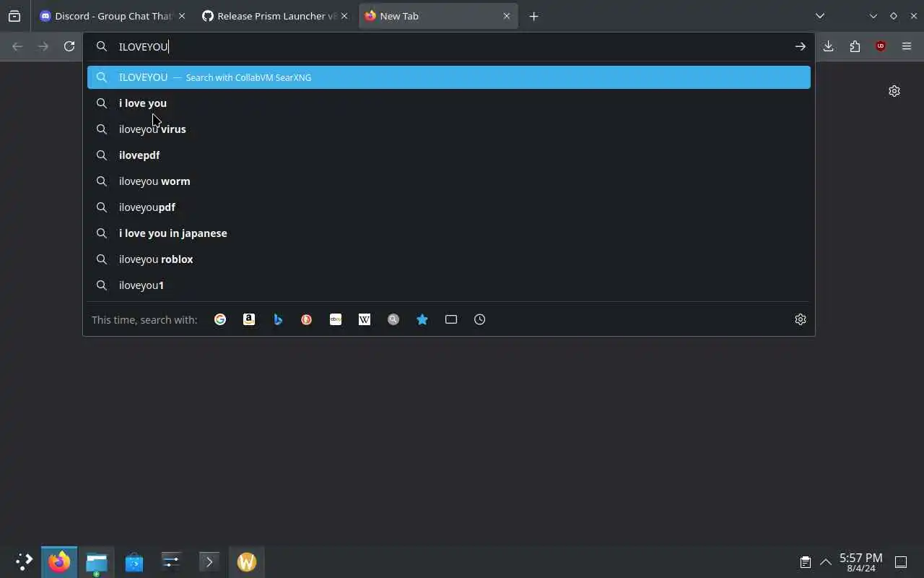Search with eBay engine icon
This screenshot has width=924, height=578.
(336, 319)
